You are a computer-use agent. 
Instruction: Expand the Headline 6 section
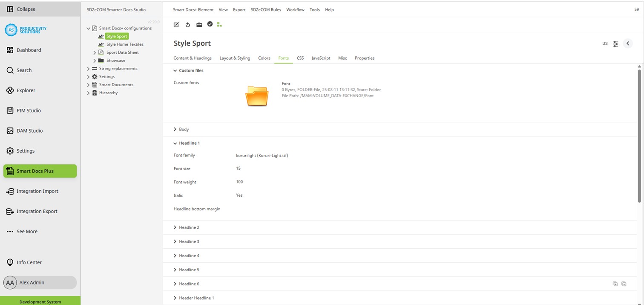click(x=175, y=284)
